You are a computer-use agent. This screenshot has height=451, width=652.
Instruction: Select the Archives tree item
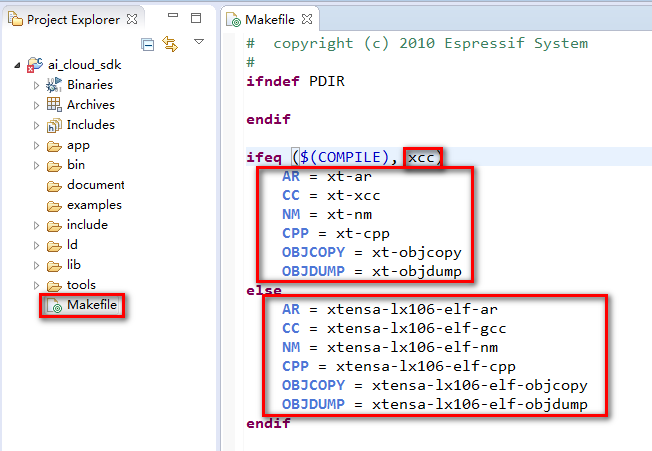[x=91, y=105]
